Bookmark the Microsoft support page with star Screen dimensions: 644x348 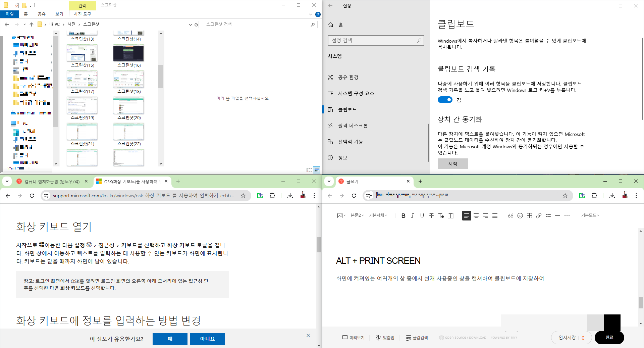[x=243, y=196]
